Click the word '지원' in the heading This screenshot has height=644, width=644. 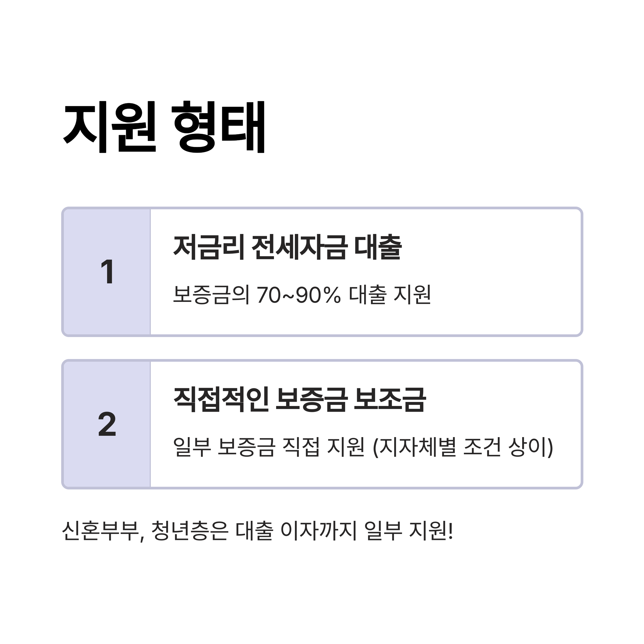point(109,127)
